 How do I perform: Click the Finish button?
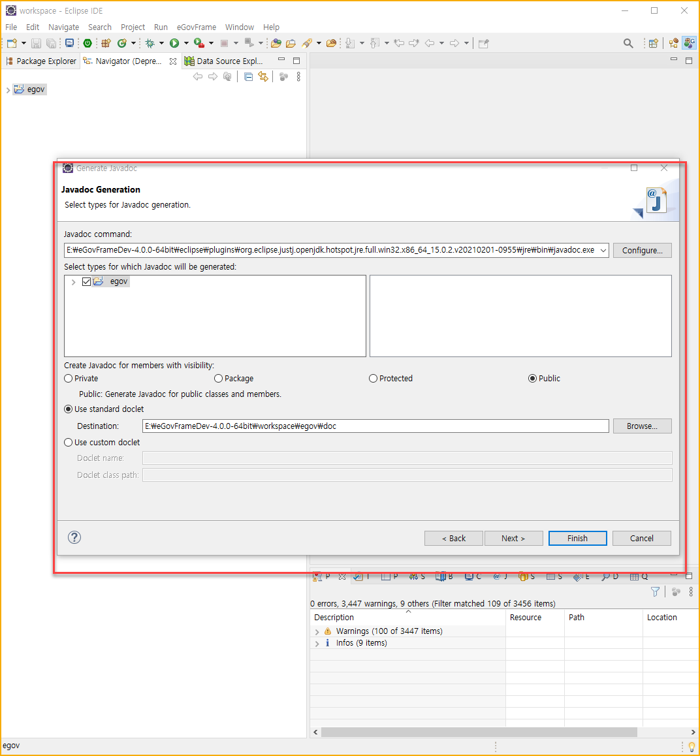577,538
